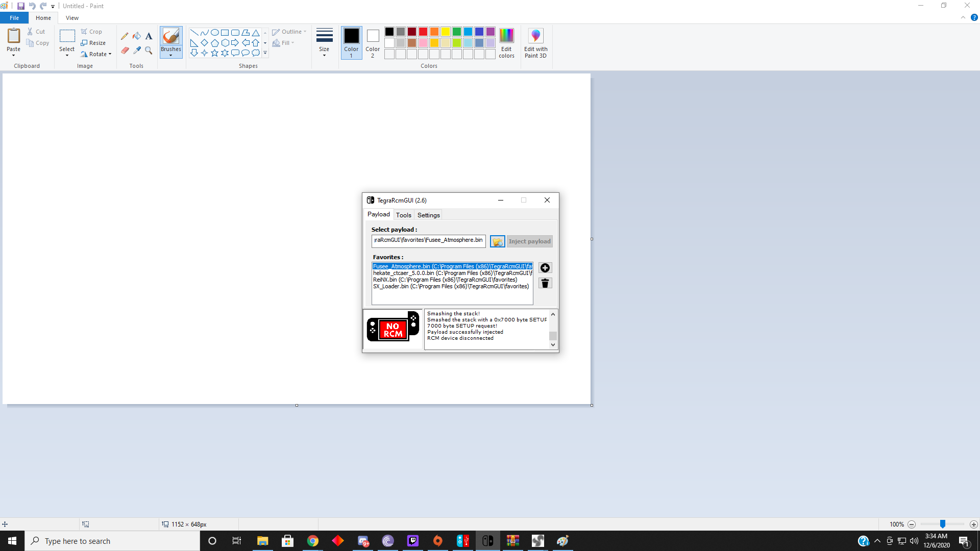Switch to the Tools tab in TegraRcmGUI
Viewport: 980px width, 551px height.
[x=403, y=215]
